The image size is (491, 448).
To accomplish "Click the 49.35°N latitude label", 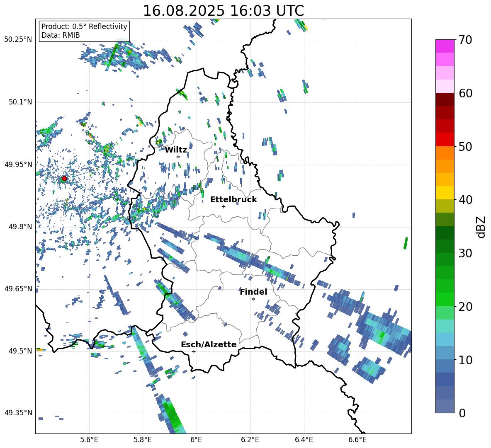I will tap(18, 413).
